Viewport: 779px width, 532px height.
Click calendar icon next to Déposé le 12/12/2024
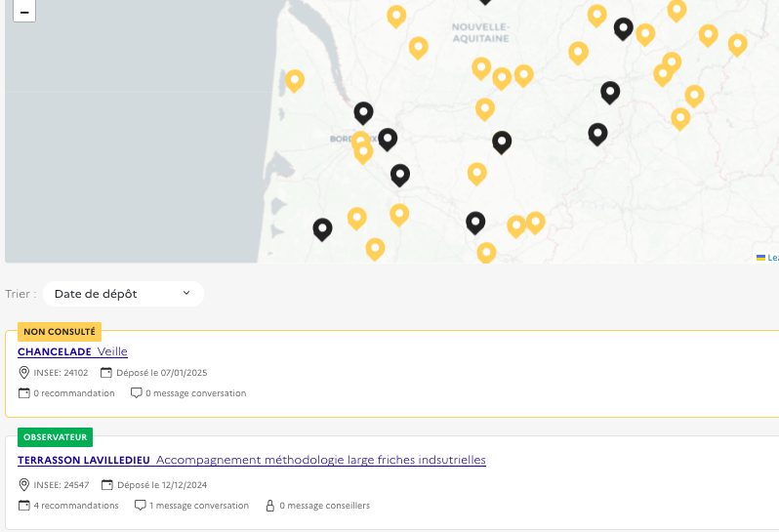click(106, 485)
